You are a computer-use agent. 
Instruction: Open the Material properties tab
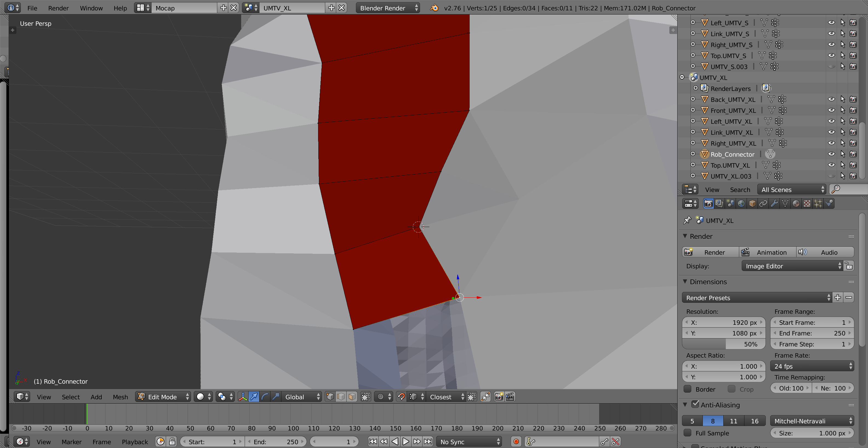pos(796,203)
